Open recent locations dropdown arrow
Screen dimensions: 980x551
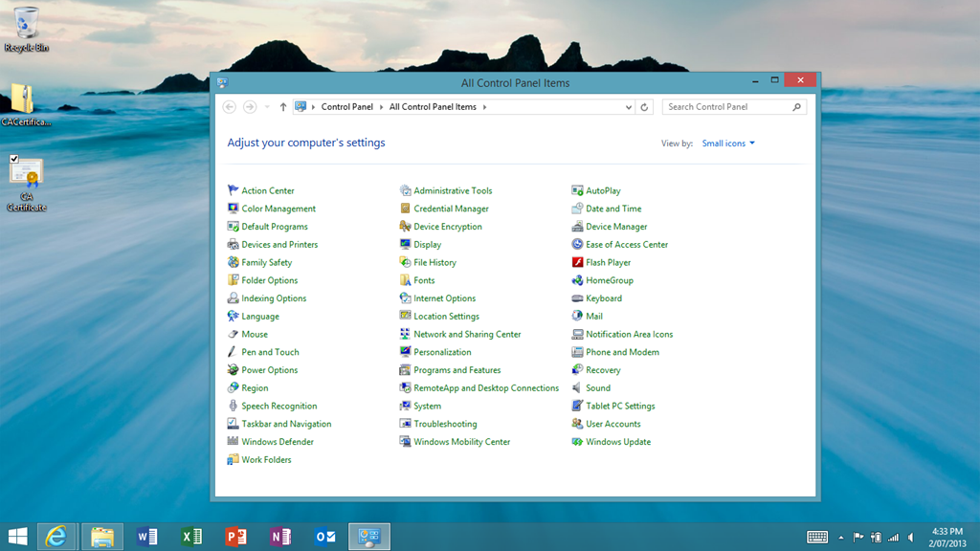click(x=267, y=107)
